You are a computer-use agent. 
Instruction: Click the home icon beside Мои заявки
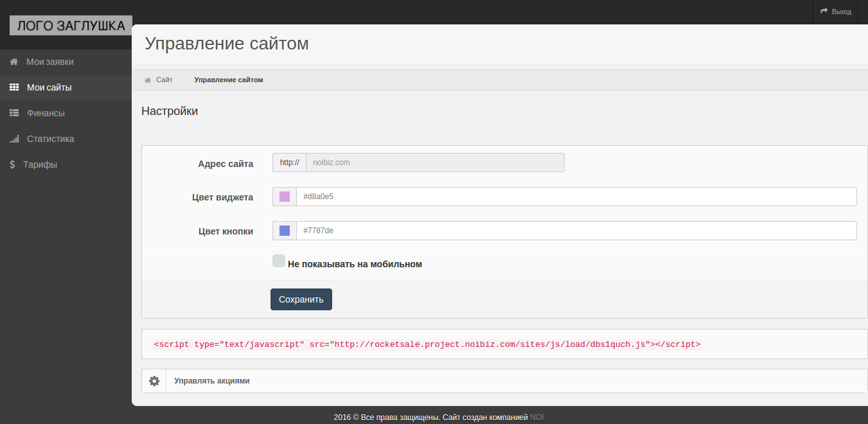[x=13, y=62]
